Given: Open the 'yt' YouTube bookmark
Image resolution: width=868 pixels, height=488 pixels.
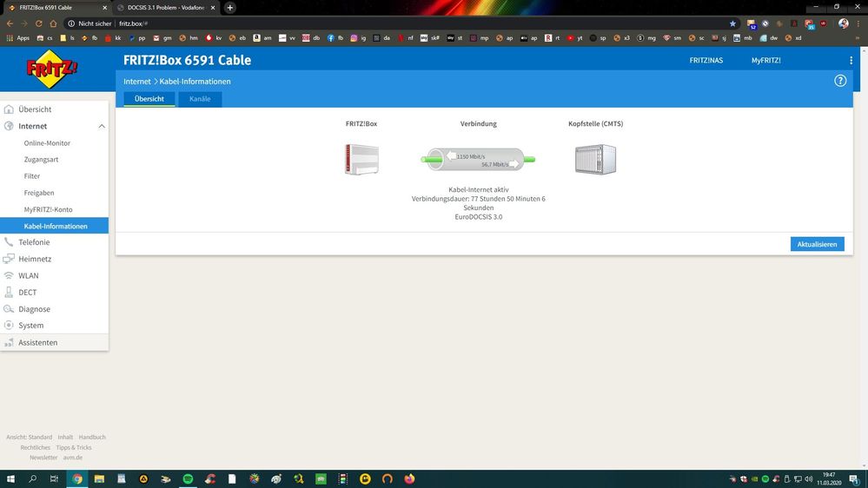Looking at the screenshot, I should click(574, 38).
